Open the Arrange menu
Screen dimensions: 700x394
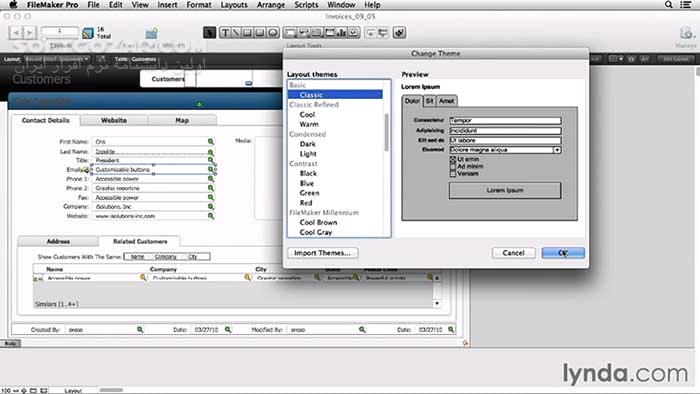[271, 5]
